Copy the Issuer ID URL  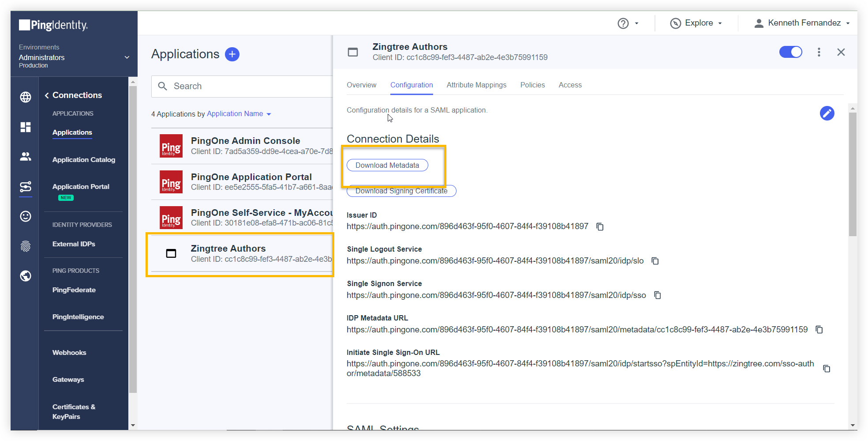600,226
